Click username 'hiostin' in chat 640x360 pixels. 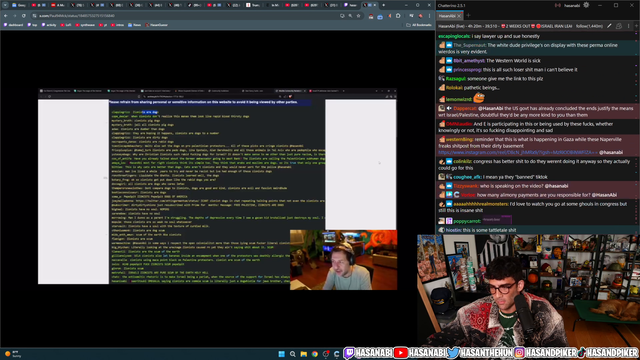453,230
